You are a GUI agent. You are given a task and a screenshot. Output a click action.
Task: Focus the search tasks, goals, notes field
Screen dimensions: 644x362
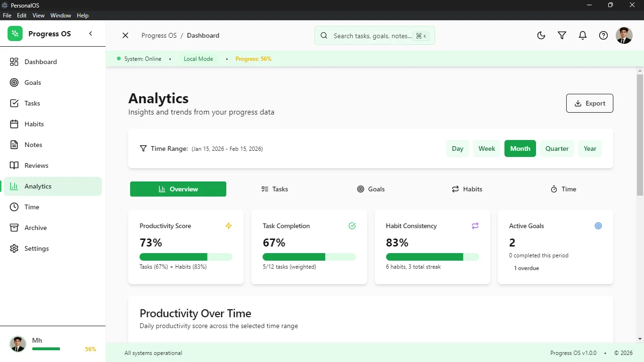point(375,35)
